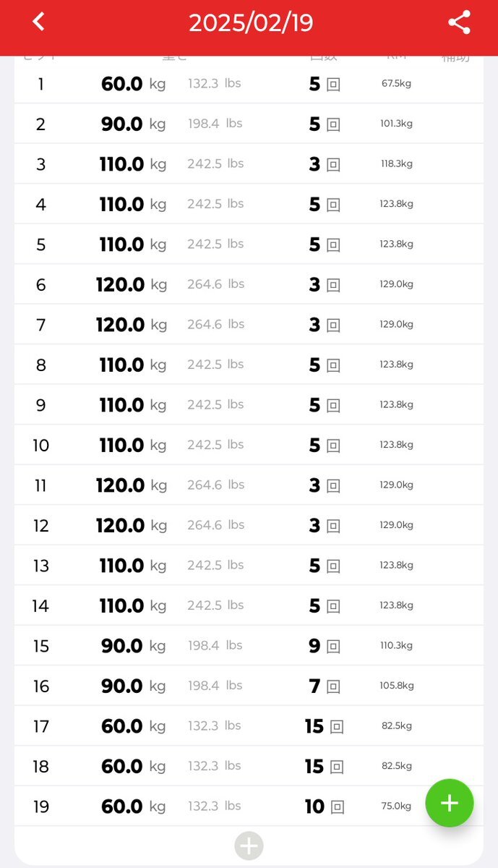Select the 10 reps value in set 19

pyautogui.click(x=314, y=807)
